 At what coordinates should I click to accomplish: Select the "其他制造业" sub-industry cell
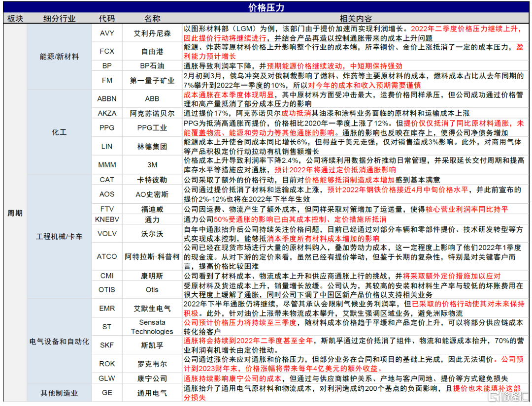[x=60, y=393]
